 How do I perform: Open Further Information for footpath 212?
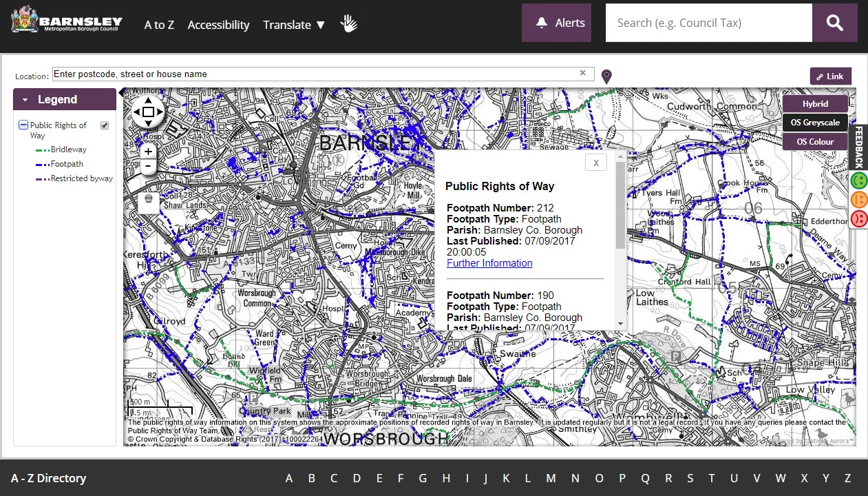click(489, 263)
